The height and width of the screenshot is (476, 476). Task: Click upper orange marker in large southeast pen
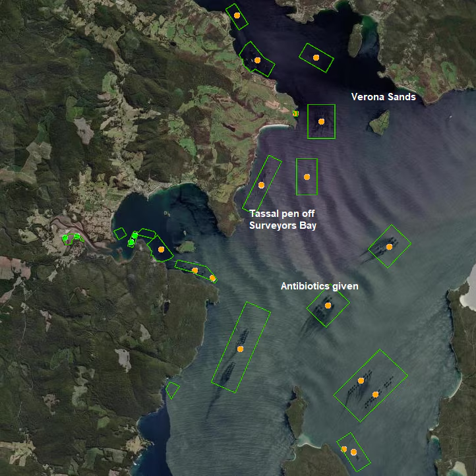361,380
